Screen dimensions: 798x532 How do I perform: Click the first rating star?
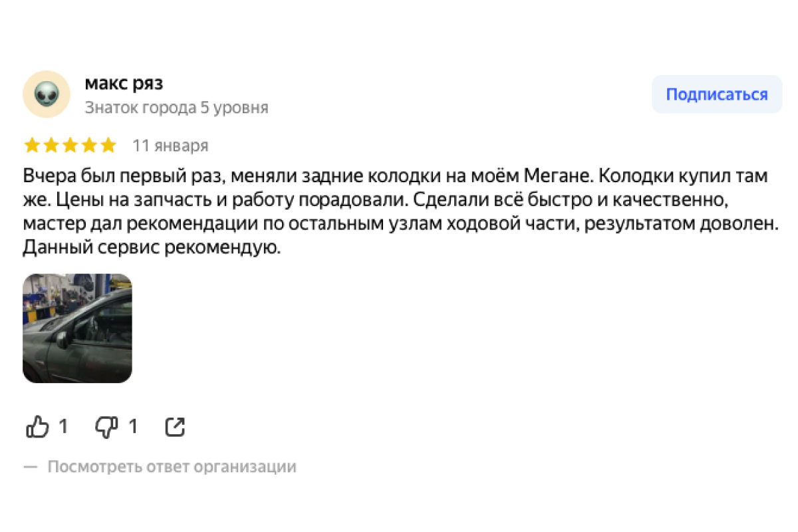31,146
